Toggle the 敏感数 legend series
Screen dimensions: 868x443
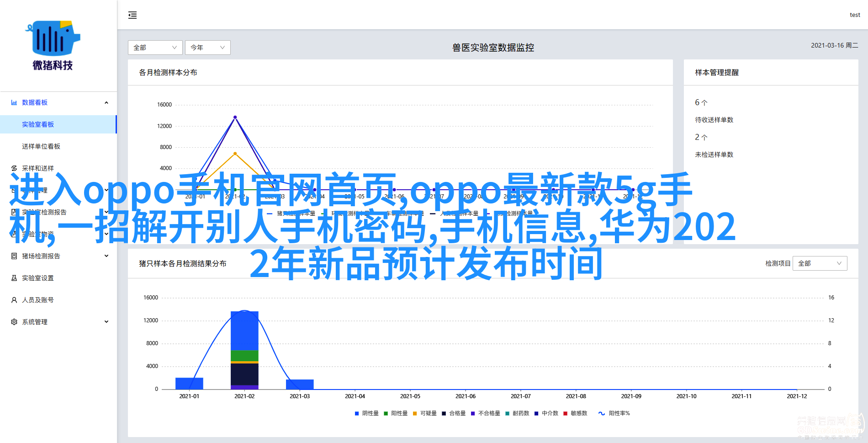point(575,413)
